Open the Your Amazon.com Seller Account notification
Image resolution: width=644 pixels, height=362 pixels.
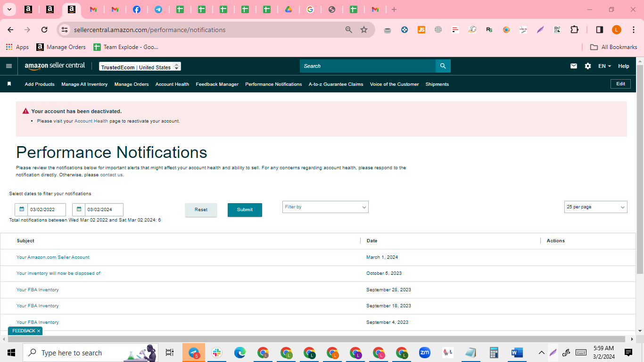tap(53, 257)
